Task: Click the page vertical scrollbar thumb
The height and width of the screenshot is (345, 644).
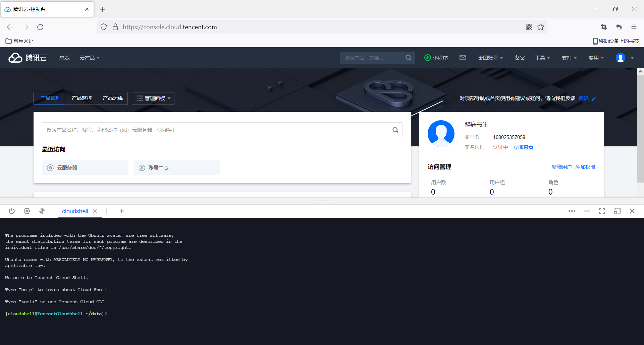Action: [x=640, y=129]
